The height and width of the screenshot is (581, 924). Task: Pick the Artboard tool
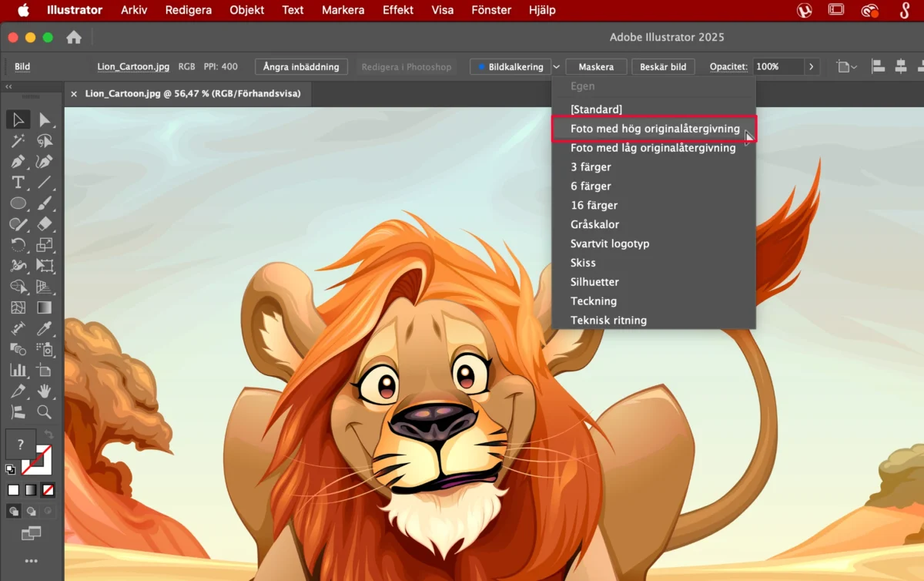click(x=45, y=370)
